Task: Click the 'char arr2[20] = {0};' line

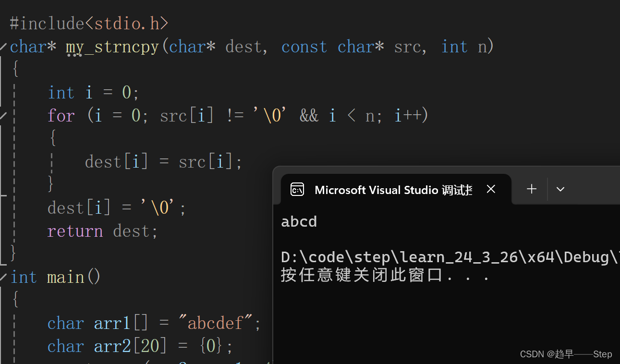Action: point(140,346)
